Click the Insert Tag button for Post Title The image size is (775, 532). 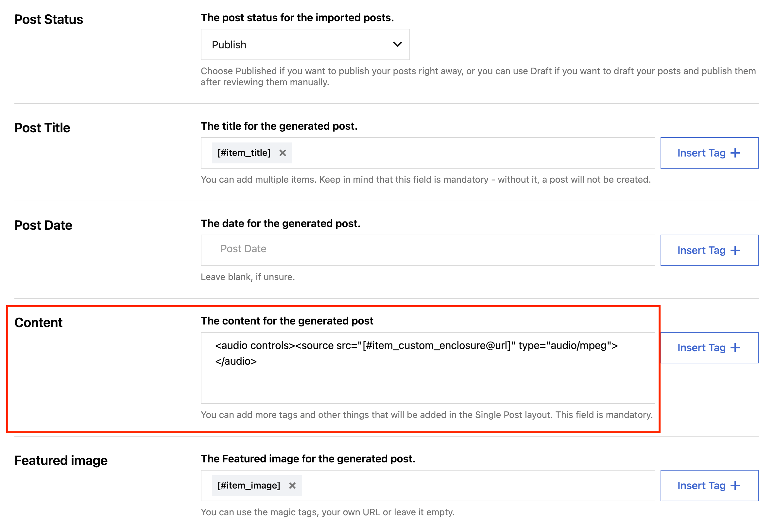click(709, 153)
